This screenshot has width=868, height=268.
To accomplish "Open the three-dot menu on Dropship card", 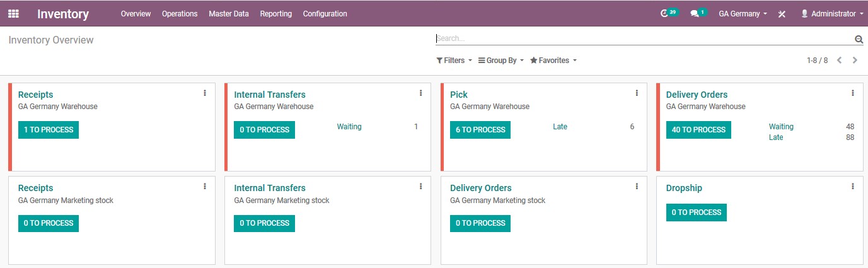I will pos(853,187).
